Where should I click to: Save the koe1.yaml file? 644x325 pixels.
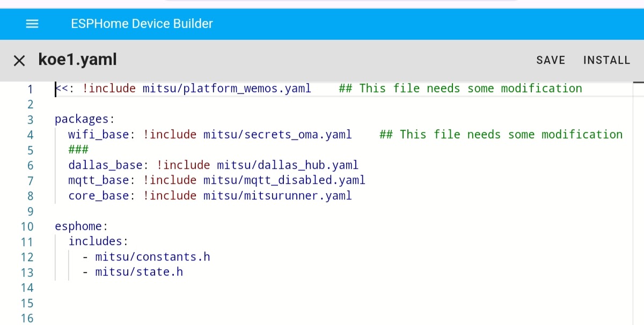pos(551,60)
